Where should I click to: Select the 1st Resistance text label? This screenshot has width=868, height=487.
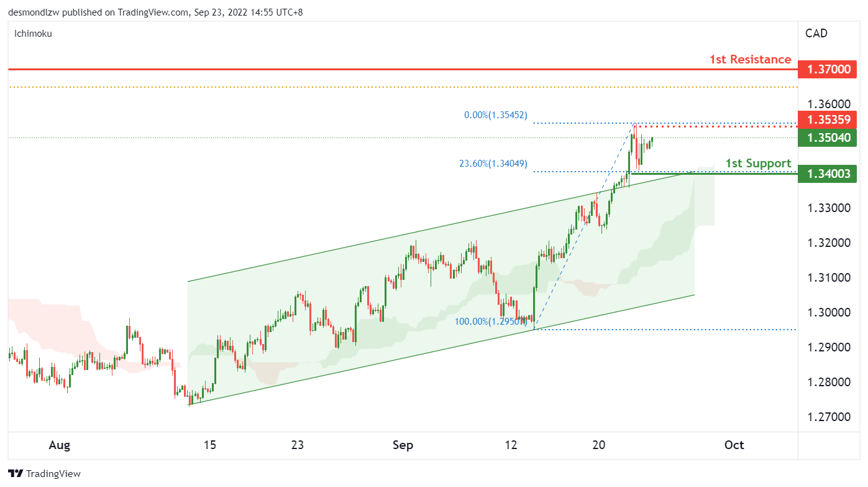(x=750, y=60)
